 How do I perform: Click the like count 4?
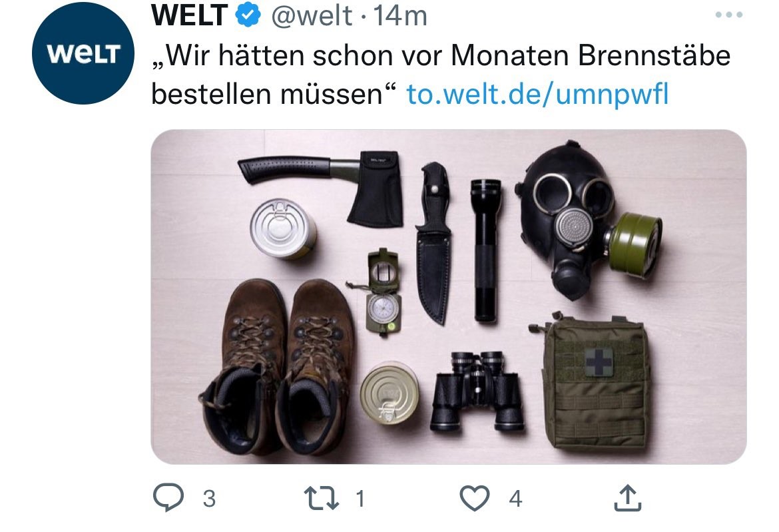tap(516, 499)
